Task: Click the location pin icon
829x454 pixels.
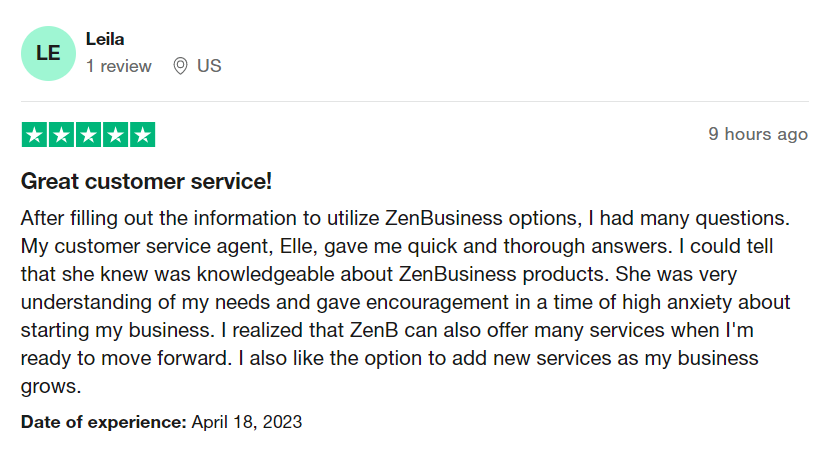Action: click(x=181, y=66)
